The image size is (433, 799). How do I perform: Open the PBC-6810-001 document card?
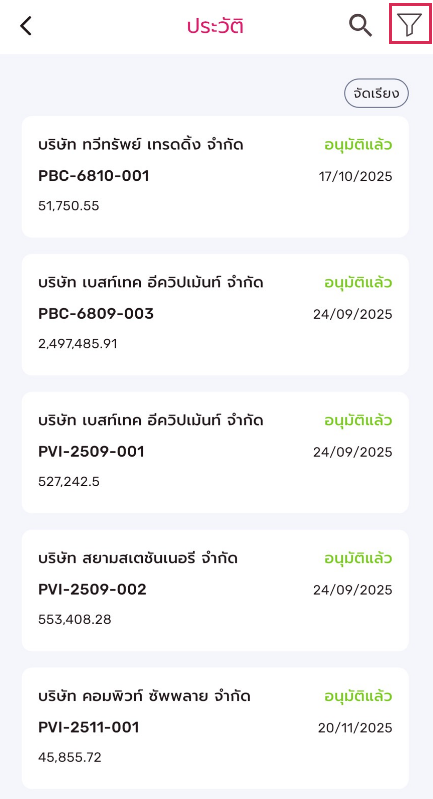(x=215, y=177)
